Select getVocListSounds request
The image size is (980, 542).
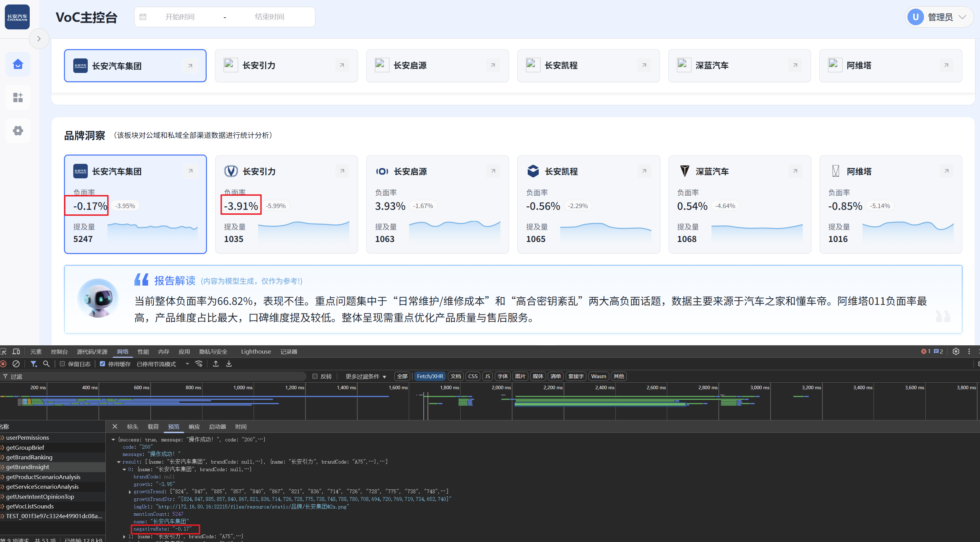click(53, 506)
